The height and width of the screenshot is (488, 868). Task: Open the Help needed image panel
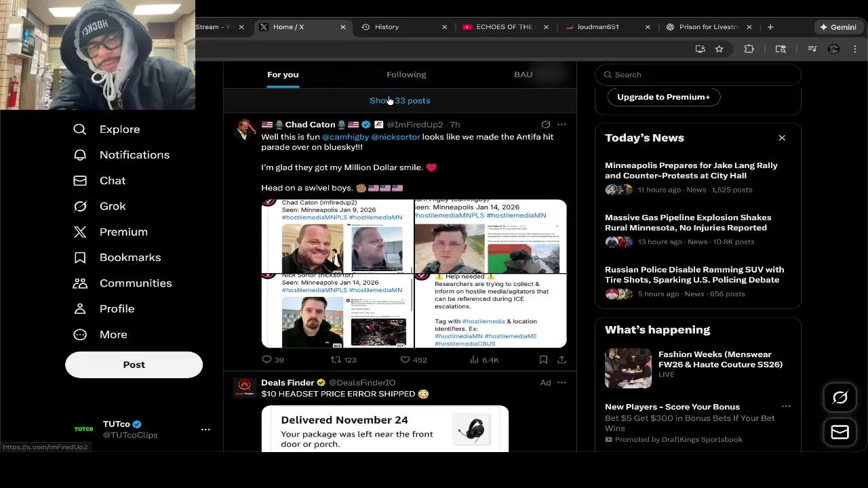tap(490, 311)
